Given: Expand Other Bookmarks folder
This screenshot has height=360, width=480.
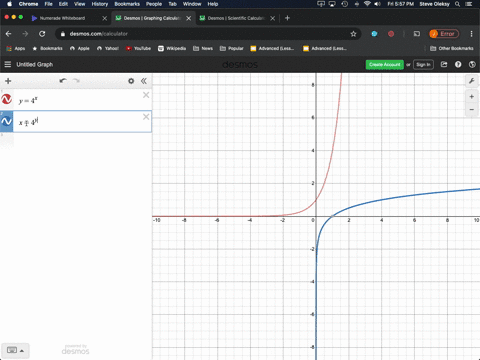Looking at the screenshot, I should pos(452,48).
